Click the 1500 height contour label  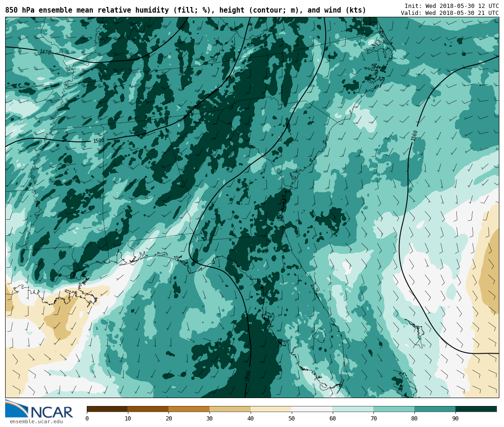98,140
